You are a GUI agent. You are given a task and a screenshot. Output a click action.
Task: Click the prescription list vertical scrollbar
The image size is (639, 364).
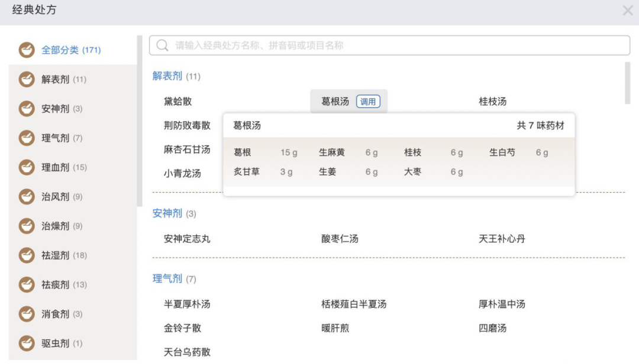(x=627, y=83)
